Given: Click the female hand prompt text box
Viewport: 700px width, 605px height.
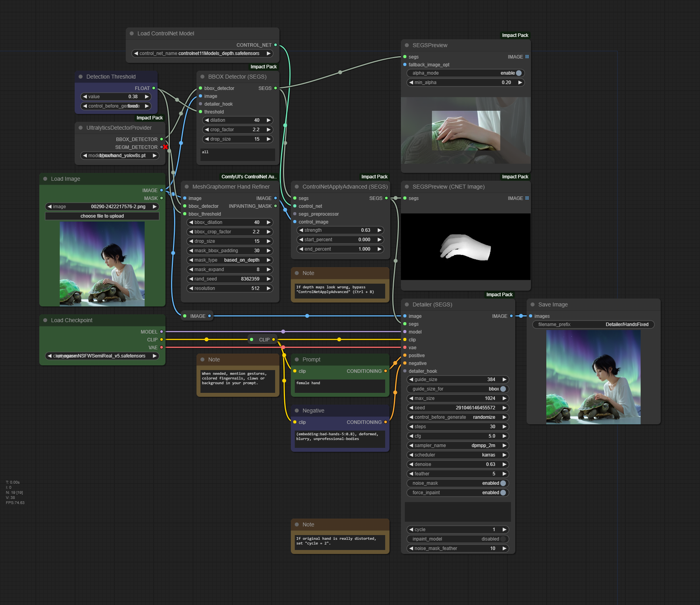Looking at the screenshot, I should [x=340, y=386].
